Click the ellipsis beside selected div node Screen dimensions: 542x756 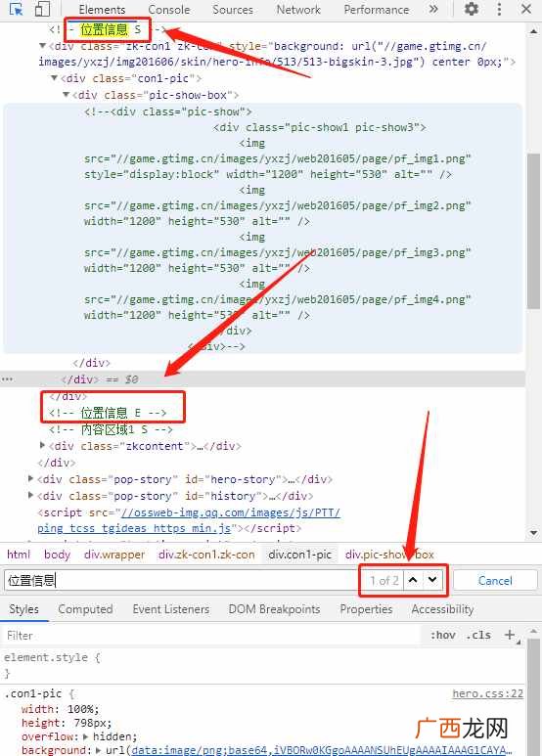click(7, 379)
